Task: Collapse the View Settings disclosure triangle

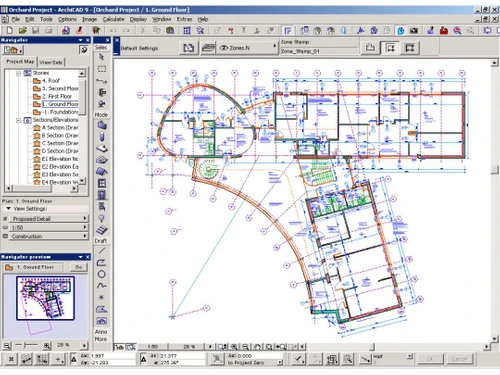Action: tap(8, 208)
